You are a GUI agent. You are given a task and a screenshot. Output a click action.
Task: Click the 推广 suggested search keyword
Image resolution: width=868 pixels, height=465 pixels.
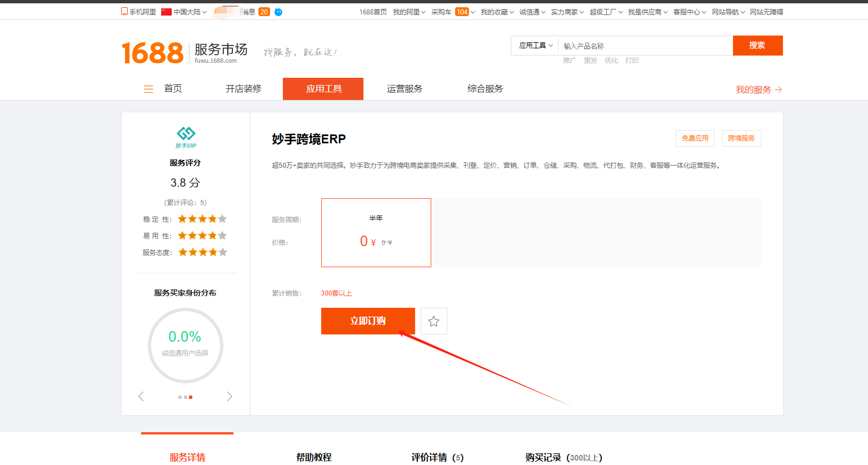point(570,61)
